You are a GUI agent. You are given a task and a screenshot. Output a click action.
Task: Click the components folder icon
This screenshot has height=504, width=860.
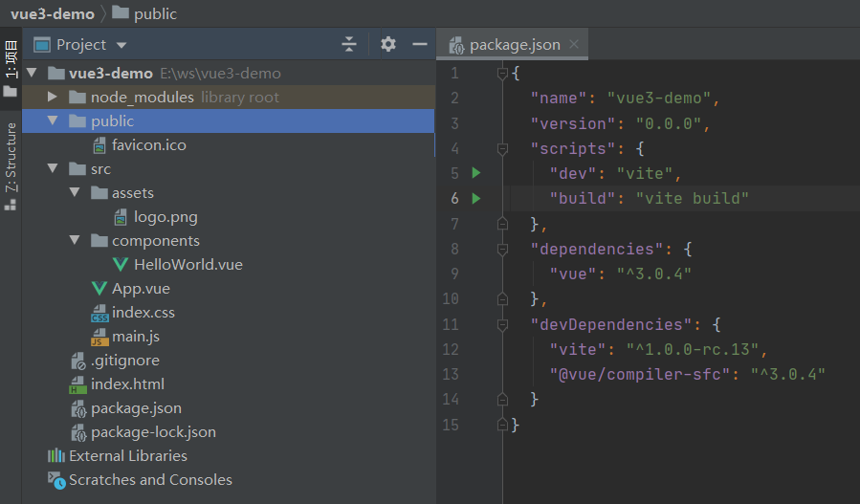(x=99, y=241)
